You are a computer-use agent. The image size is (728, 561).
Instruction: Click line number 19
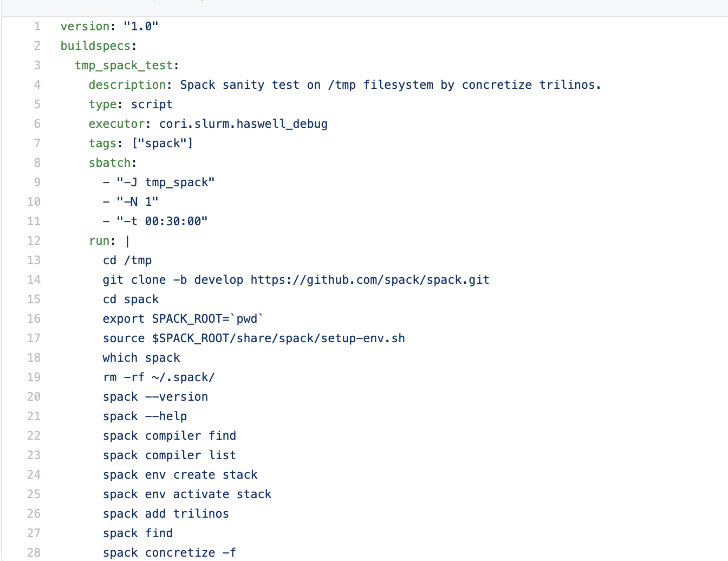click(34, 377)
